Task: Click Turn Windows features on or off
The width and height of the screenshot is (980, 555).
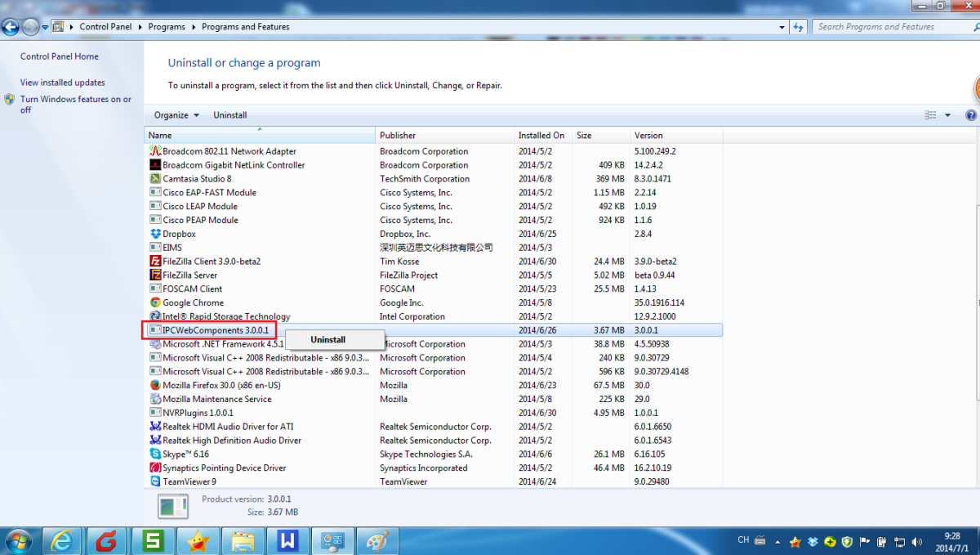Action: (76, 105)
